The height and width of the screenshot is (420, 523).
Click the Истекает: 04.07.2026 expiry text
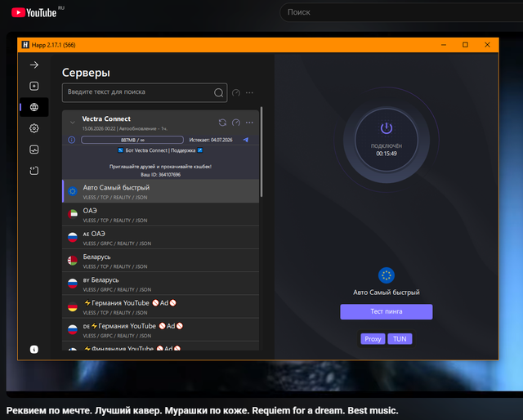pos(211,140)
